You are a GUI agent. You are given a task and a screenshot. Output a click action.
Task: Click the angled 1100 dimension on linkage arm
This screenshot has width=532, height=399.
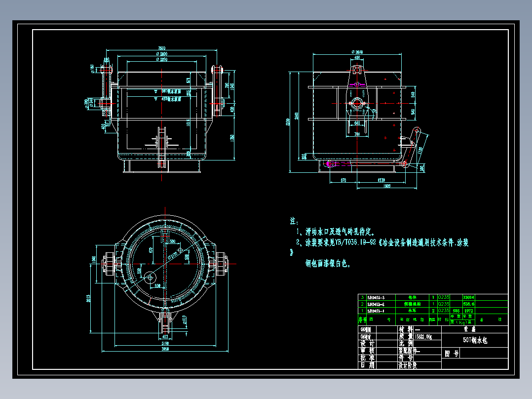pos(420,150)
